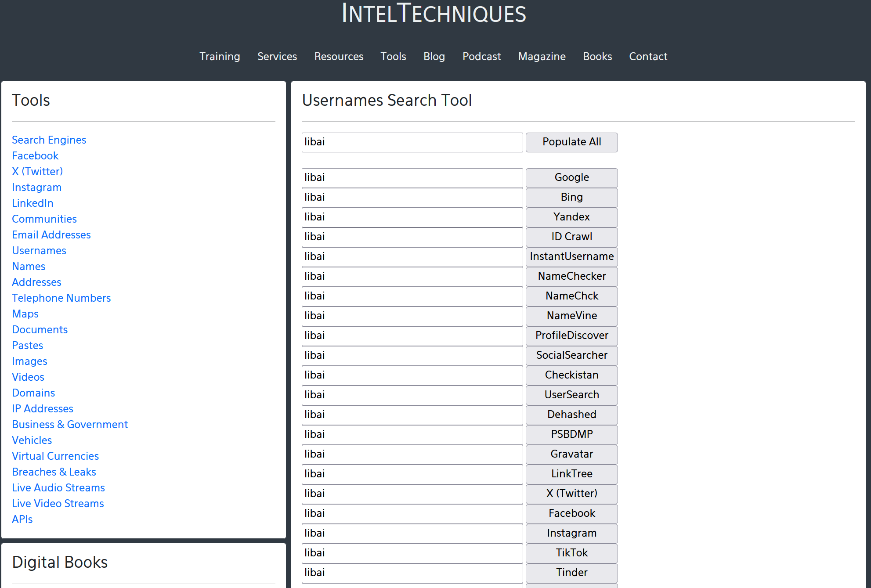
Task: Click the Checkistan button
Action: pos(571,375)
